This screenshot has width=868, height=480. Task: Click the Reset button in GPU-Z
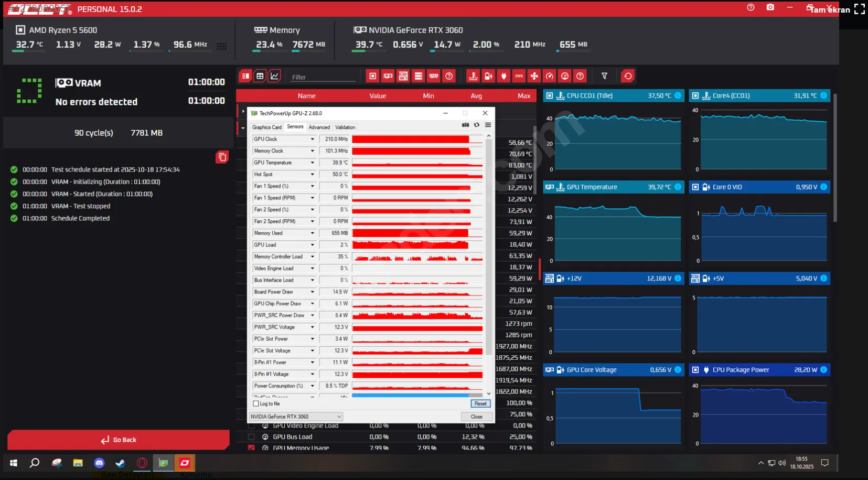click(x=480, y=403)
